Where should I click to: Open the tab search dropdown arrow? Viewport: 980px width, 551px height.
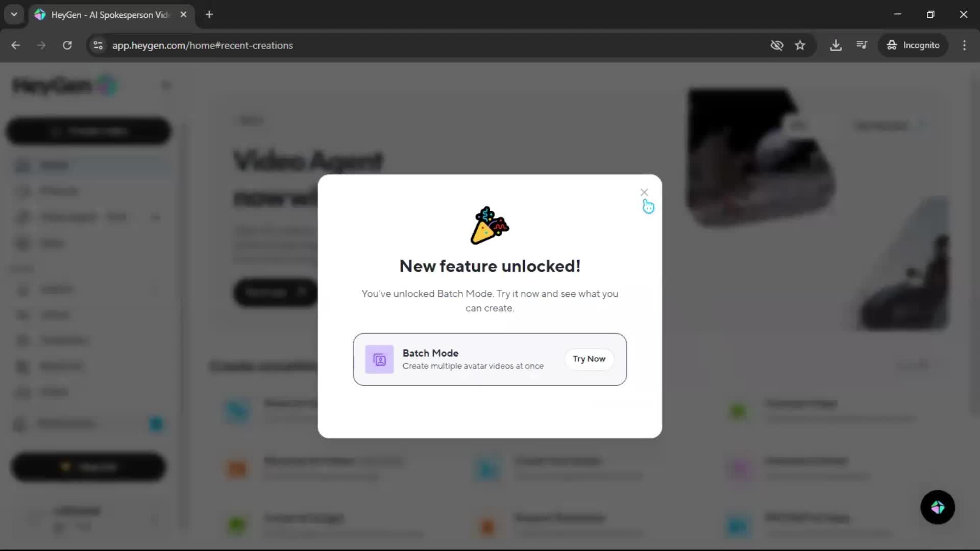point(14,14)
